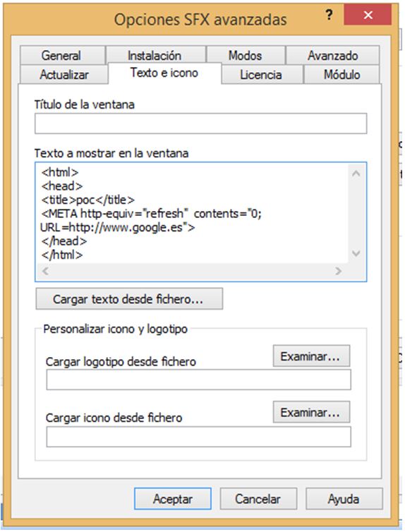This screenshot has height=532, width=405.
Task: Open the Actualizar tab
Action: click(x=64, y=74)
